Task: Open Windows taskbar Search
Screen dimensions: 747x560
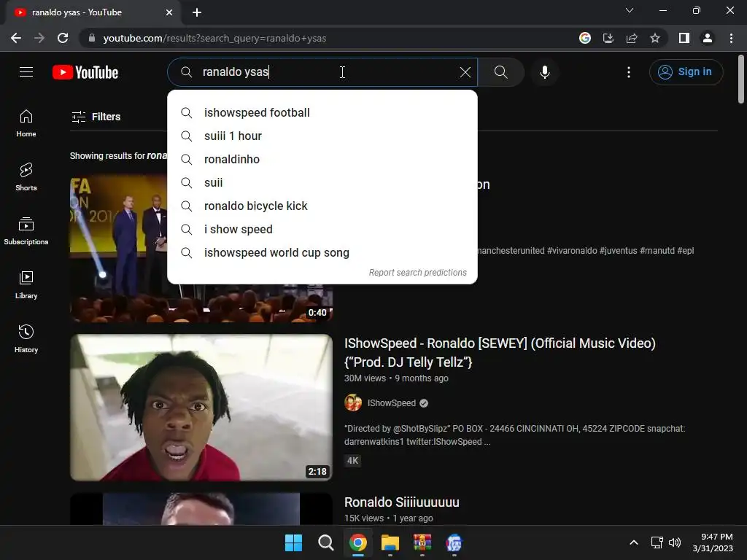Action: (326, 542)
